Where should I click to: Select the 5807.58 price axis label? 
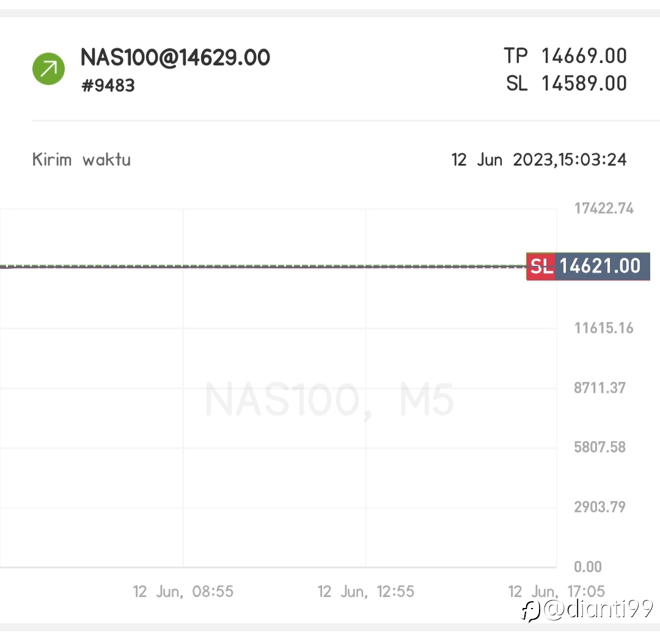(x=600, y=447)
